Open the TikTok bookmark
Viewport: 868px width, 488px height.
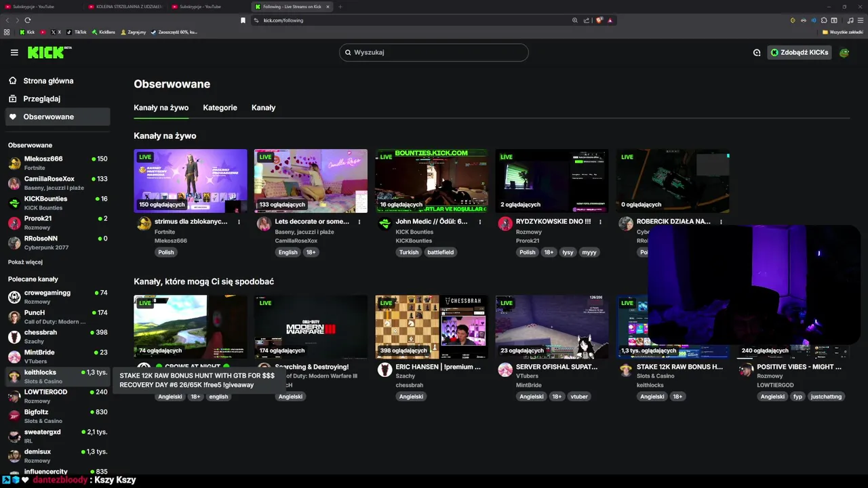[77, 32]
